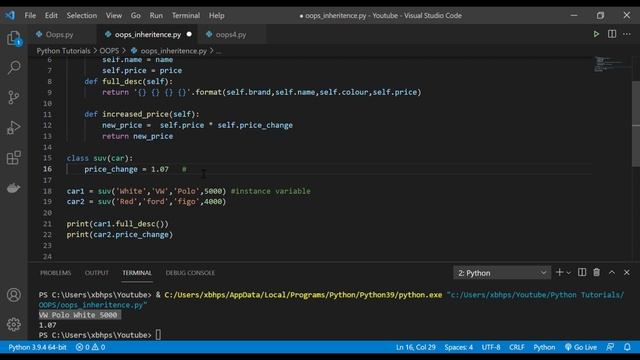Change language mode via Python
The image size is (640, 360).
click(544, 347)
